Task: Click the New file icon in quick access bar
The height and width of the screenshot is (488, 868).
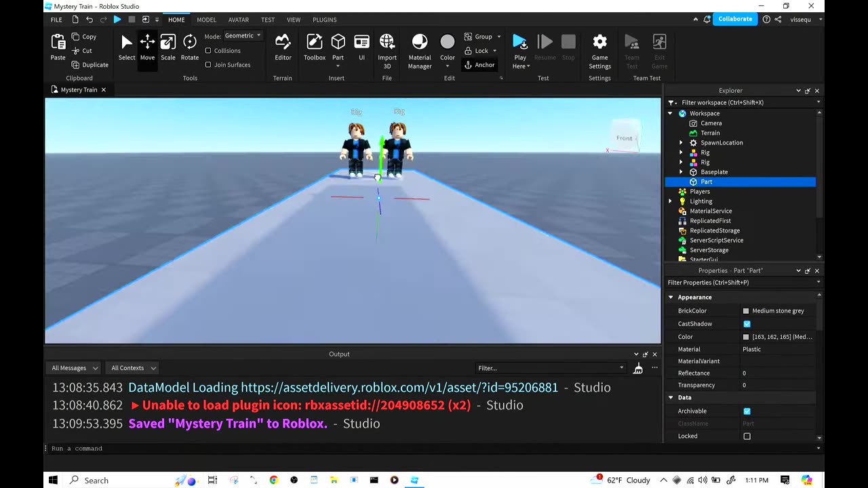Action: pyautogui.click(x=75, y=20)
